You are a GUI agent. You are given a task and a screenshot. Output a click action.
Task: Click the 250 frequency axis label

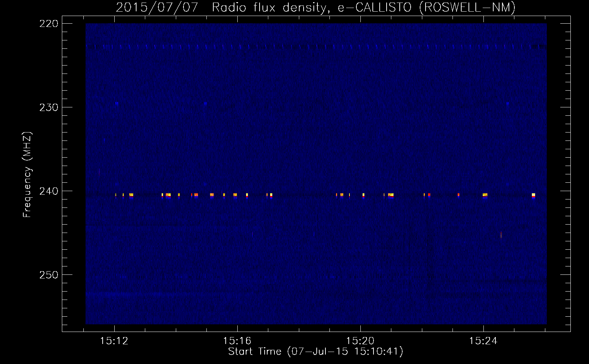(x=48, y=275)
